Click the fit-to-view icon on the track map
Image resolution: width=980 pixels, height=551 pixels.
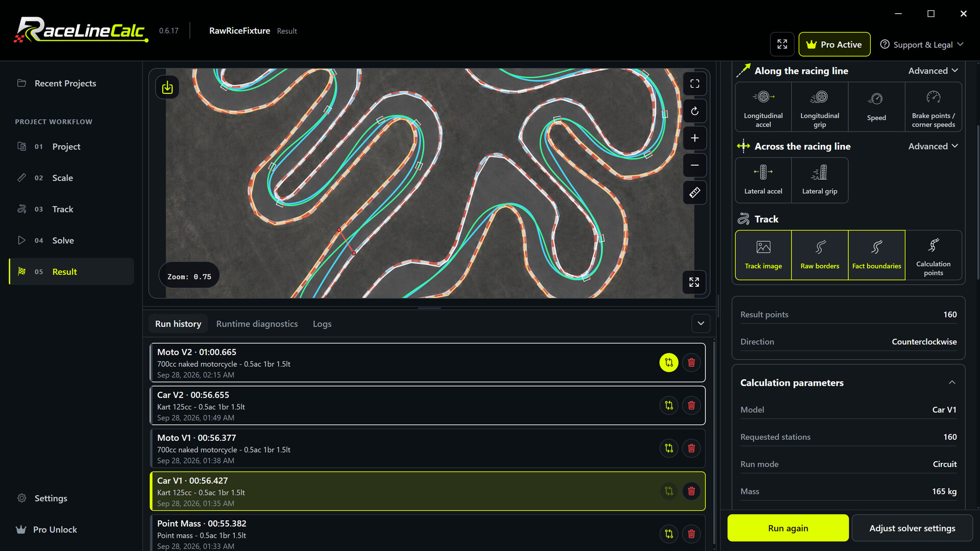(695, 84)
